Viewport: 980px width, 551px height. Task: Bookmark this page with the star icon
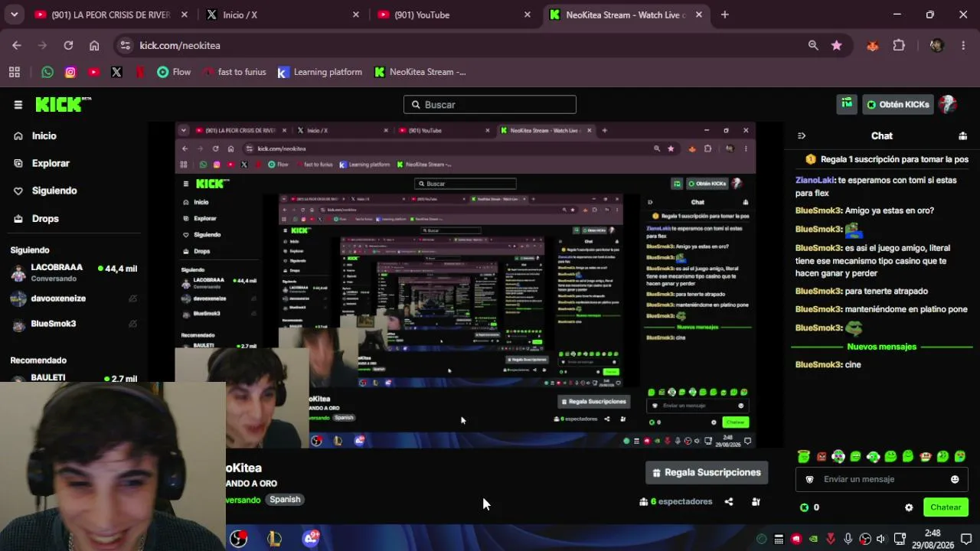pos(837,45)
